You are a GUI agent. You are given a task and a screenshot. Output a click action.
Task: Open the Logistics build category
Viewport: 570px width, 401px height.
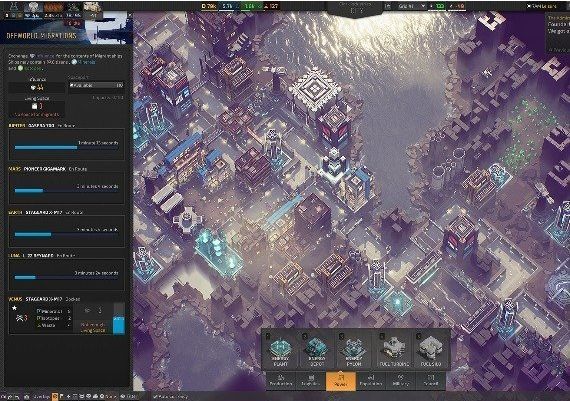(311, 380)
